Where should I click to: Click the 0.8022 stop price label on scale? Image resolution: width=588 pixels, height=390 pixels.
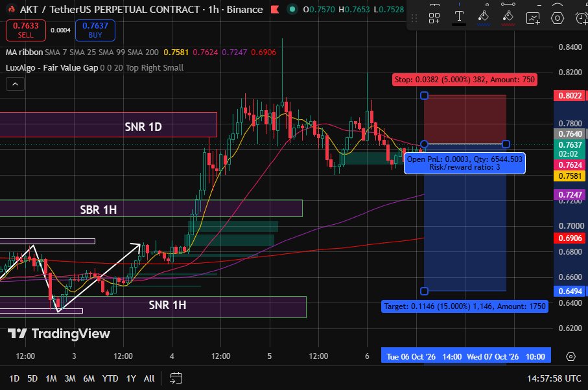coord(570,95)
